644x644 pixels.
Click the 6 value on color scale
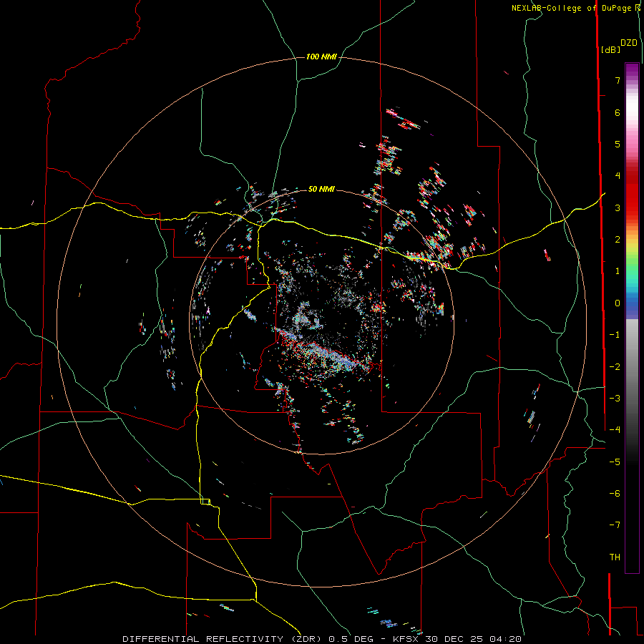click(x=618, y=112)
